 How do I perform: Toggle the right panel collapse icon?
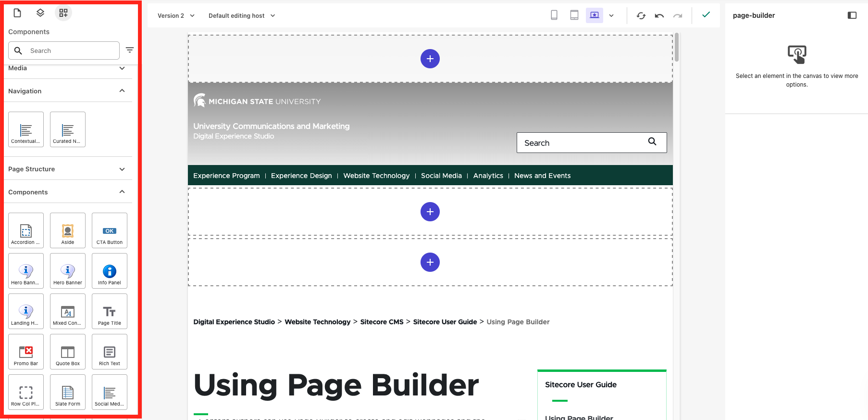pyautogui.click(x=852, y=15)
